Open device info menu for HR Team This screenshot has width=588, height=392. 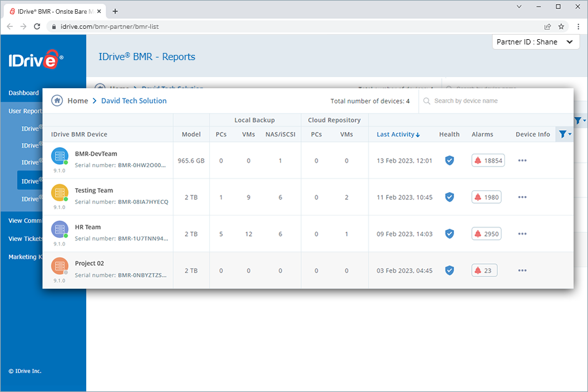[523, 234]
